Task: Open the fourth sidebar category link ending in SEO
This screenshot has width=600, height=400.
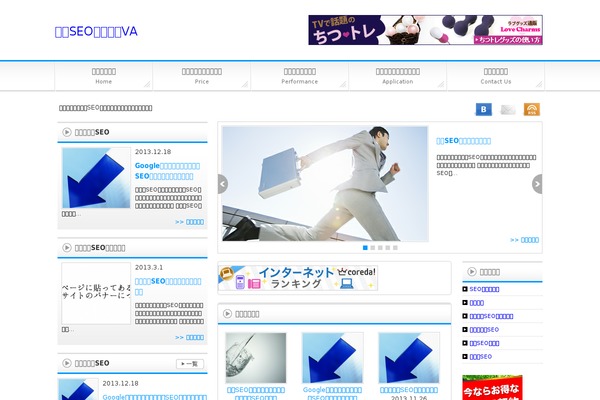Action: point(484,330)
